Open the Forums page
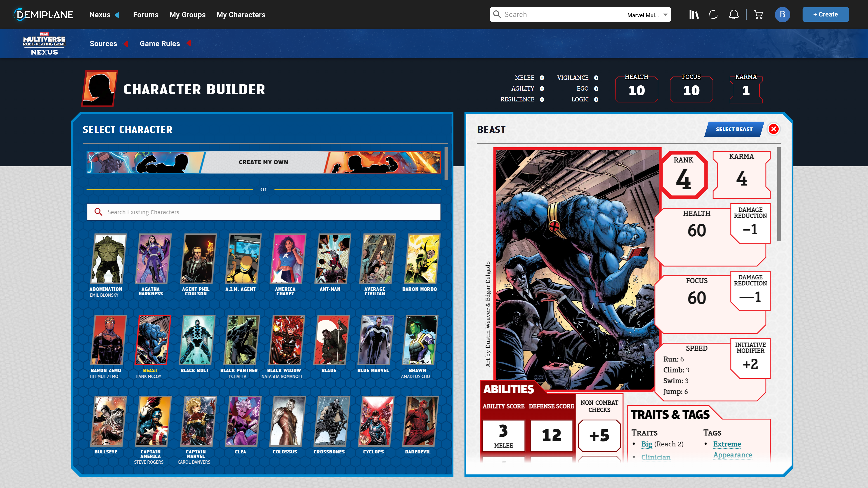868x488 pixels. [x=146, y=14]
